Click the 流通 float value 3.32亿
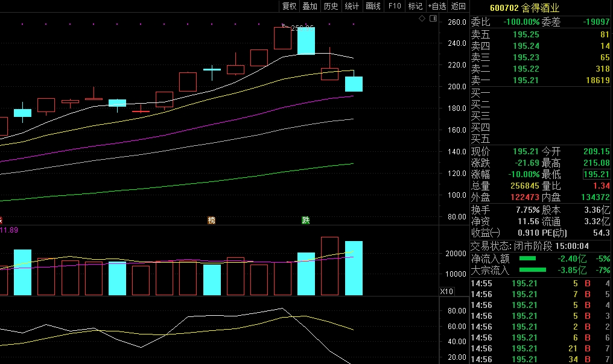 pyautogui.click(x=597, y=221)
